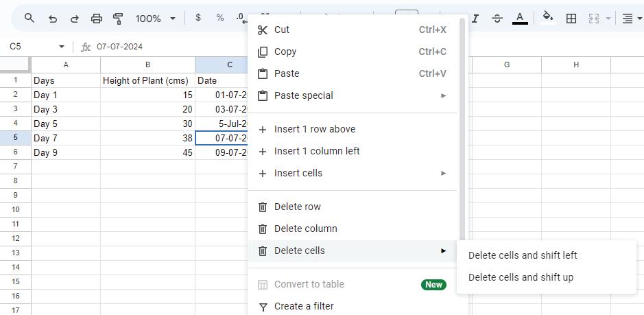Apply percent format to cell
This screenshot has height=315, width=644.
220,18
